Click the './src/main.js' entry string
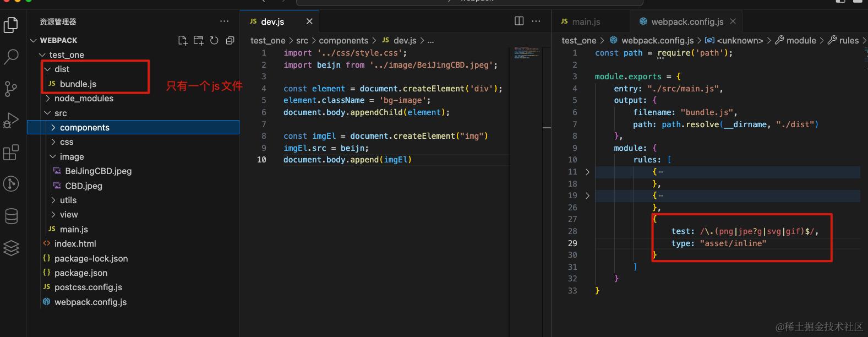 tap(683, 88)
